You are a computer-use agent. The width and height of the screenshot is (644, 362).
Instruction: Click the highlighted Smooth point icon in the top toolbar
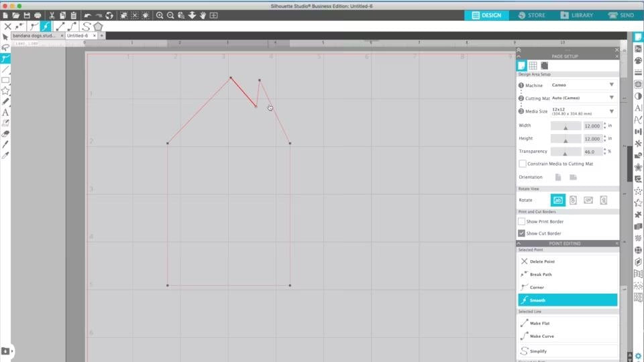46,26
